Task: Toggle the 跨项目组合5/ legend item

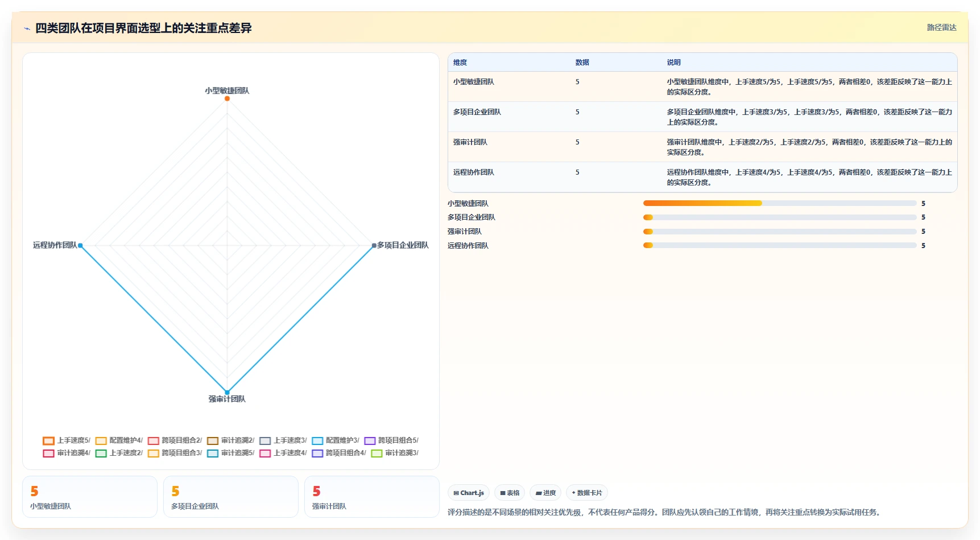Action: [x=391, y=440]
